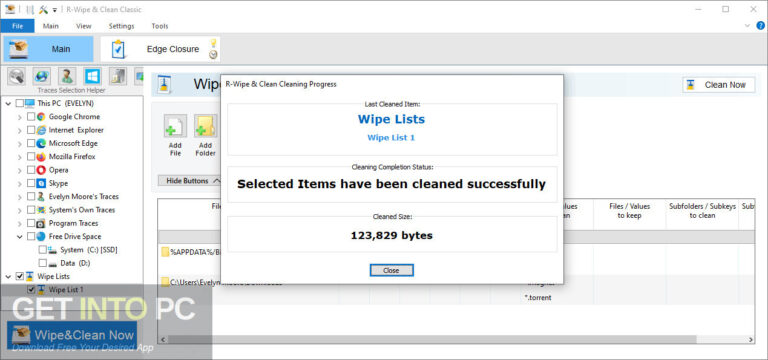Click the light bulb icon beside Edge Closure
The image size is (768, 360).
click(213, 43)
